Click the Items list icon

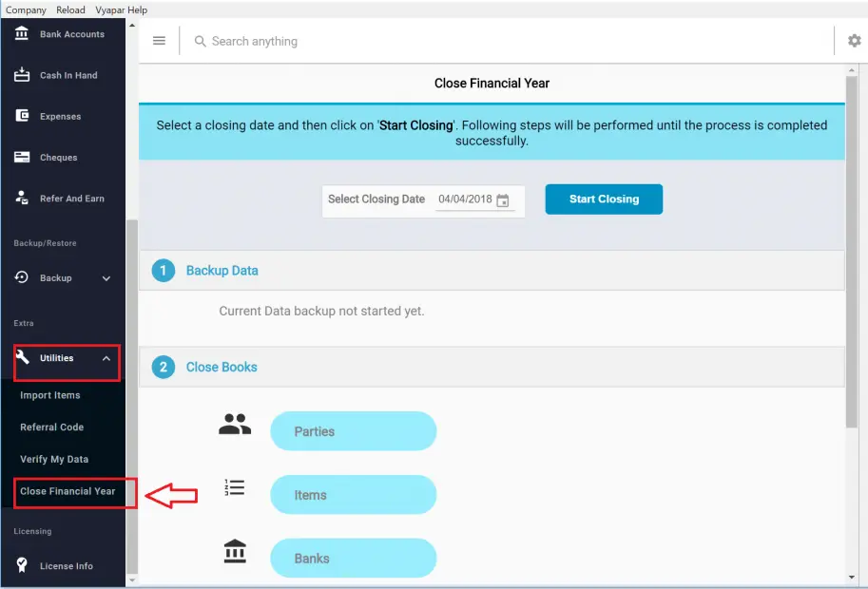pyautogui.click(x=234, y=487)
